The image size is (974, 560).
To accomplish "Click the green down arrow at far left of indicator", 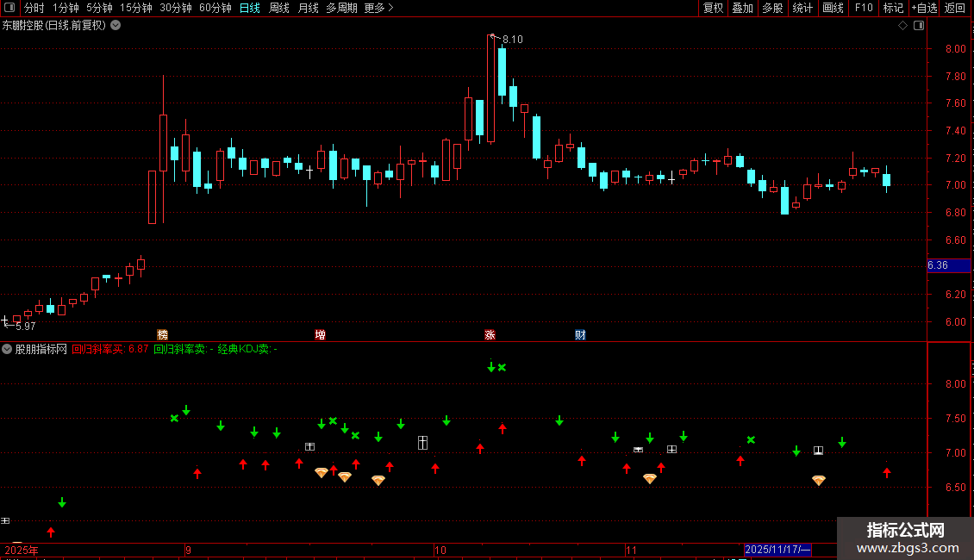I will [62, 502].
